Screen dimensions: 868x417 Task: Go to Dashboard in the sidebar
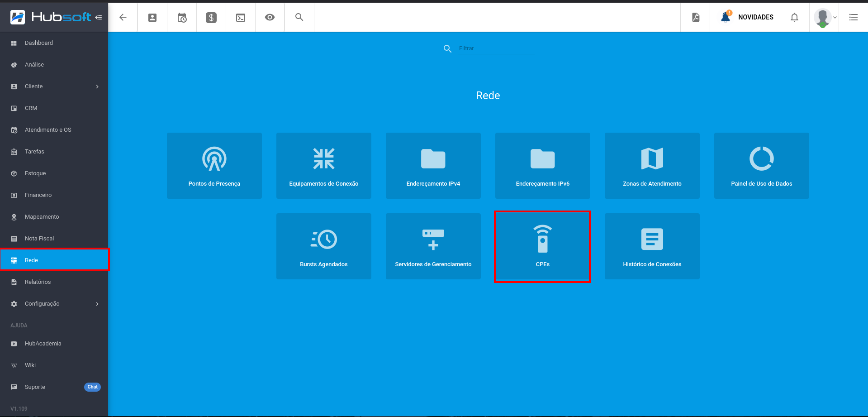54,43
